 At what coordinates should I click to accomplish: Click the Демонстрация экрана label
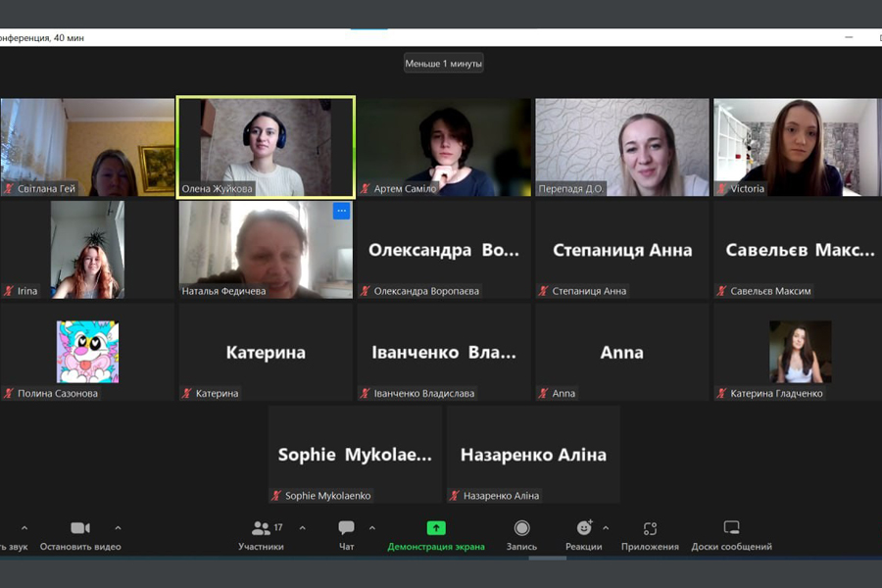pos(436,547)
